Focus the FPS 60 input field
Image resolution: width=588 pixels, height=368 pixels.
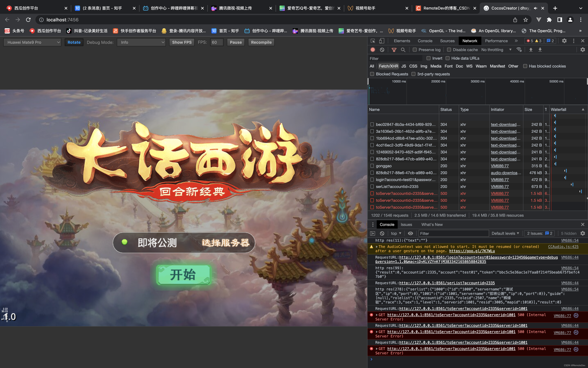[217, 42]
